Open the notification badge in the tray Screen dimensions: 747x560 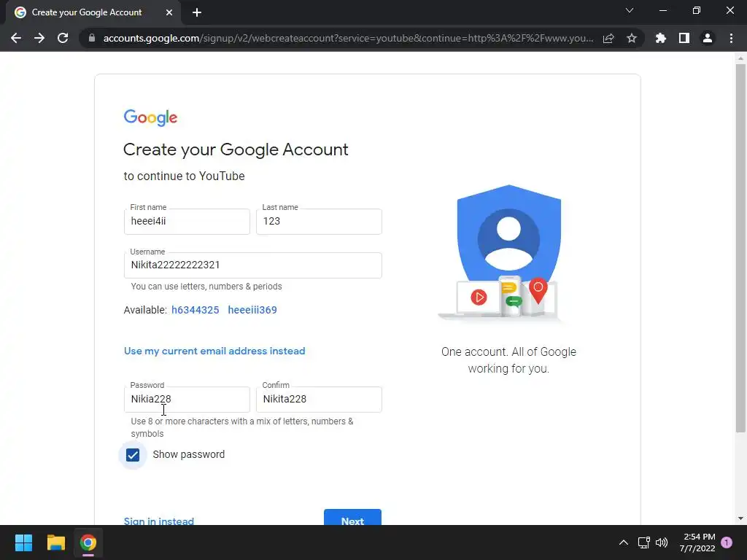(727, 542)
